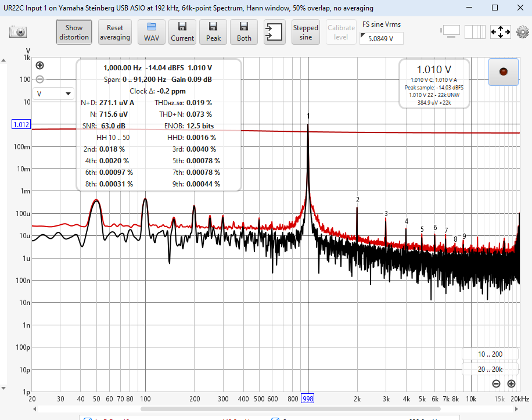Click the FS sine Vrms input field
The image size is (532, 420).
click(x=382, y=39)
